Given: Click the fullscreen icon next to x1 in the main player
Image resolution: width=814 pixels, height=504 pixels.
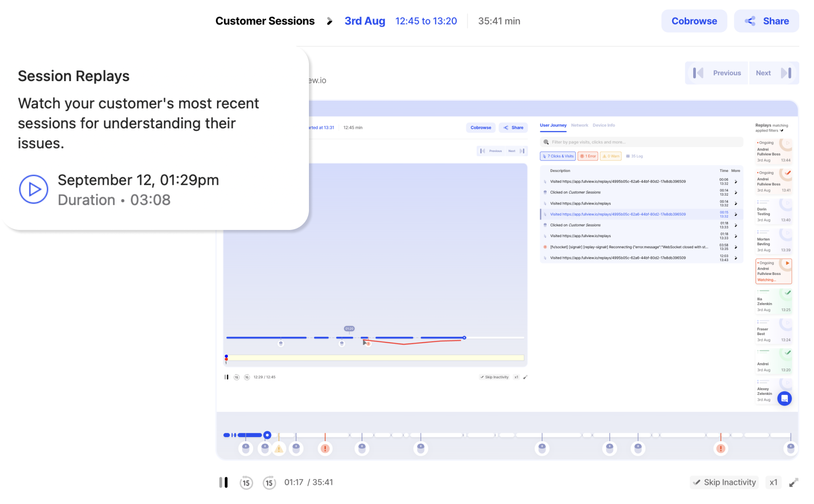Looking at the screenshot, I should coord(793,483).
